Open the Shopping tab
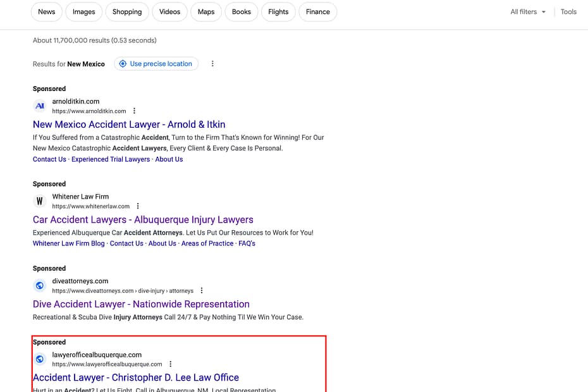 pos(127,11)
